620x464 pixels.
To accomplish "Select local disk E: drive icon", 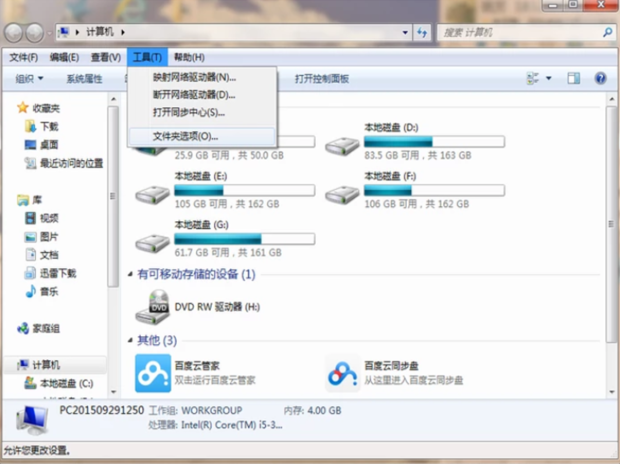I will tap(152, 195).
